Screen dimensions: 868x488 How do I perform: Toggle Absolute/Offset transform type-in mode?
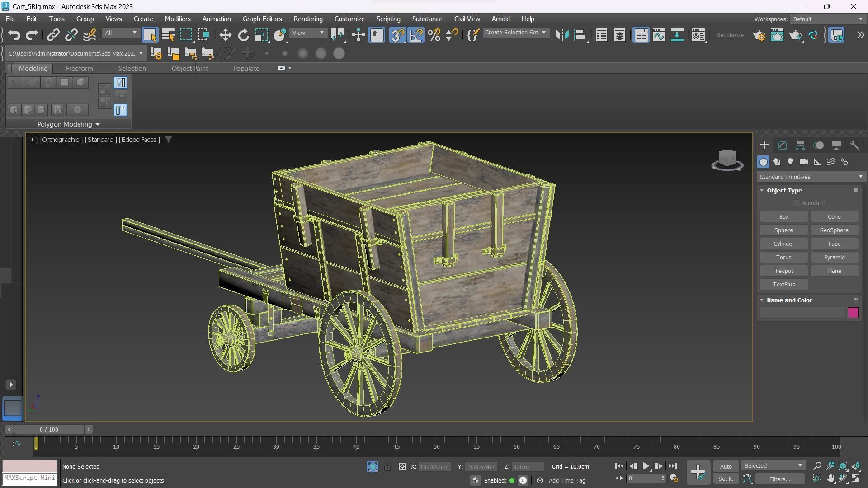tap(402, 466)
